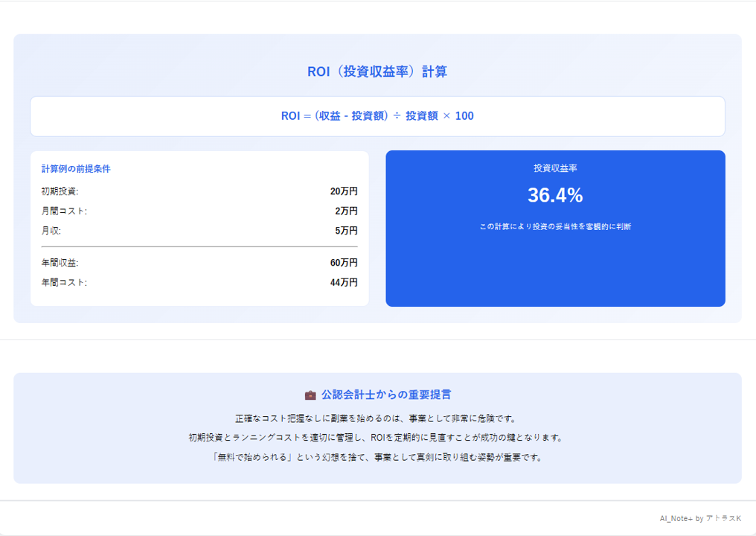Select the 44万円 value
Viewport: 756px width, 536px height.
point(344,282)
